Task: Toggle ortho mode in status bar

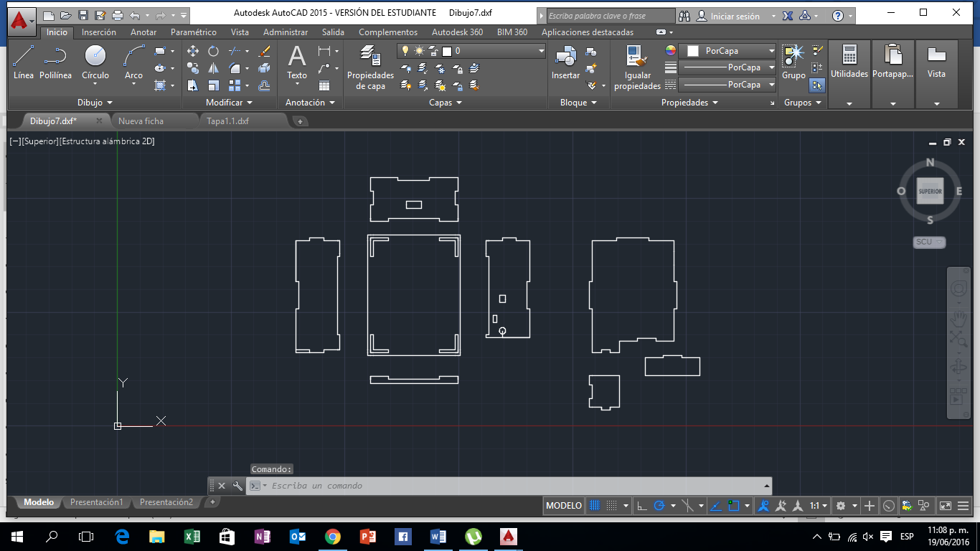Action: [642, 506]
